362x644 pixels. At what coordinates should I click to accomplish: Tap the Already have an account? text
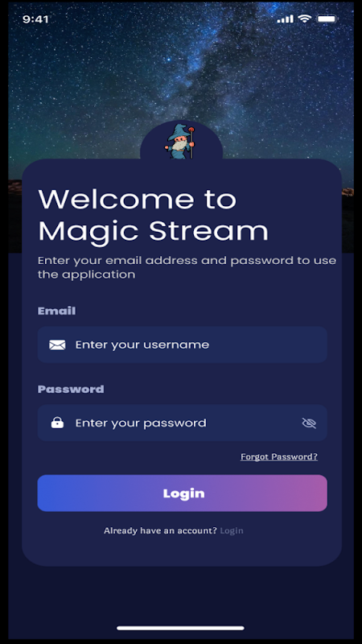160,530
